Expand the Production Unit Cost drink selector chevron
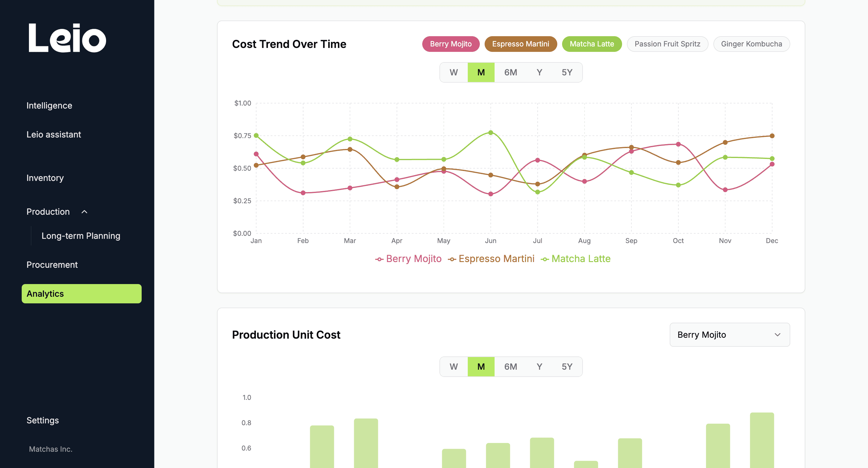 (x=777, y=335)
